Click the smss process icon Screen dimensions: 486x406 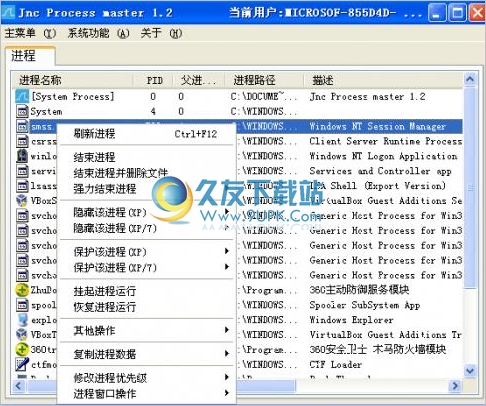(x=22, y=126)
